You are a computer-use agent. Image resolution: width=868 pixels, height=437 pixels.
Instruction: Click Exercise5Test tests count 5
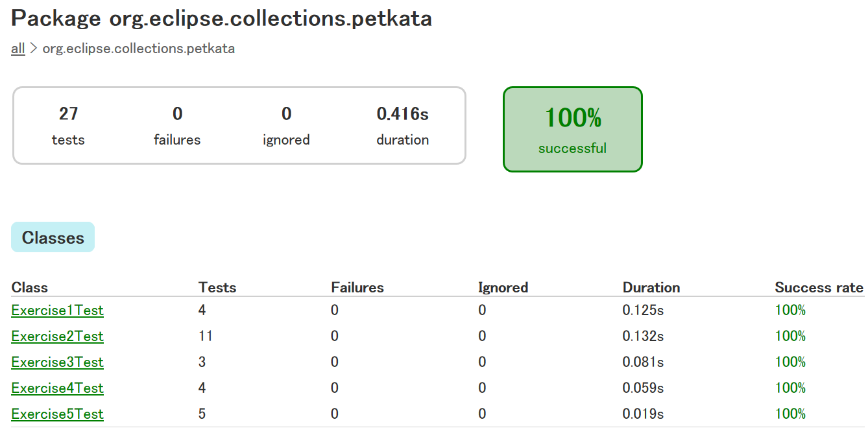202,414
